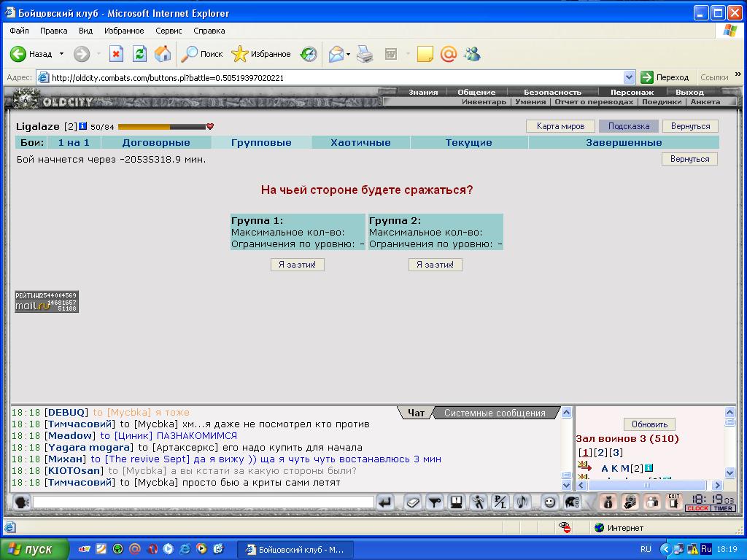Screen dimensions: 747x560
Task: Go to the home page via the house icon
Action: pos(163,54)
